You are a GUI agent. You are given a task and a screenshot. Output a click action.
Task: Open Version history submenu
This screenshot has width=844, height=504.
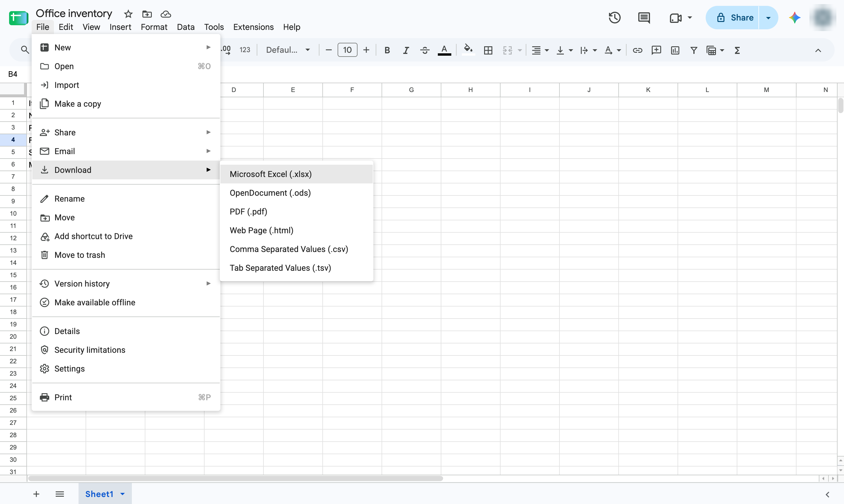[126, 284]
